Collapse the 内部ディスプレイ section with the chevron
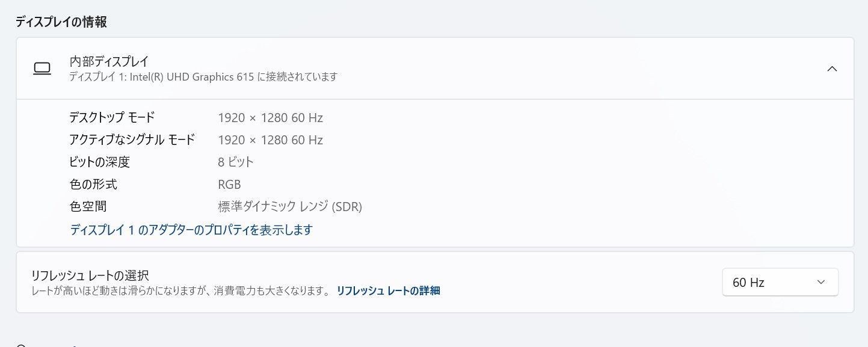 click(x=832, y=69)
